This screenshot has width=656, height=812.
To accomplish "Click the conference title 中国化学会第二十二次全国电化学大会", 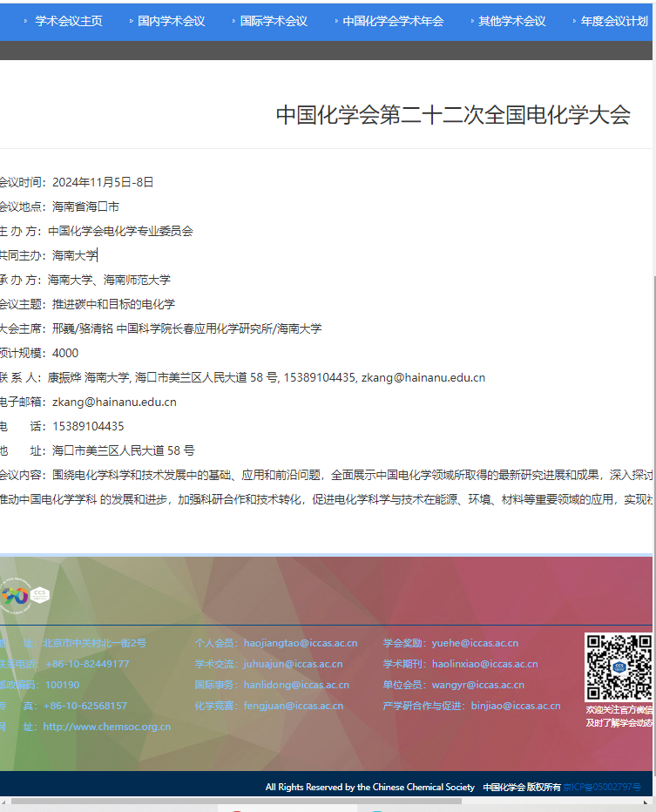I will (x=453, y=115).
